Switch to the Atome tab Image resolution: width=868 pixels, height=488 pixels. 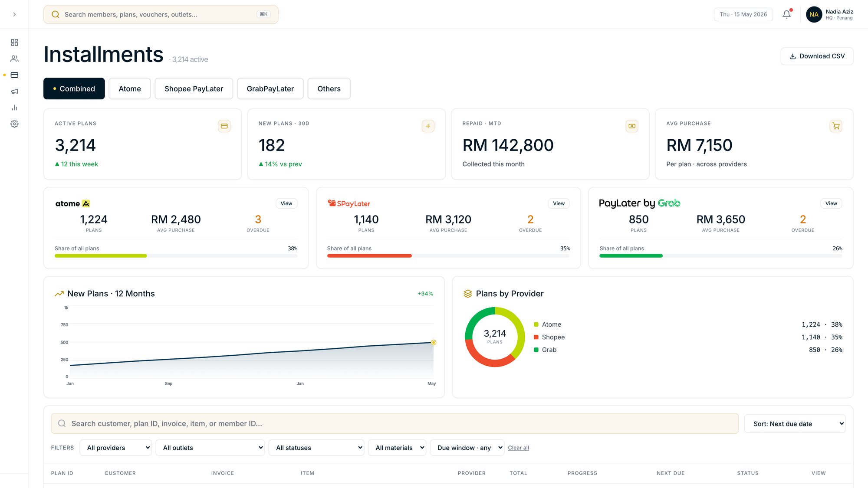tap(130, 88)
